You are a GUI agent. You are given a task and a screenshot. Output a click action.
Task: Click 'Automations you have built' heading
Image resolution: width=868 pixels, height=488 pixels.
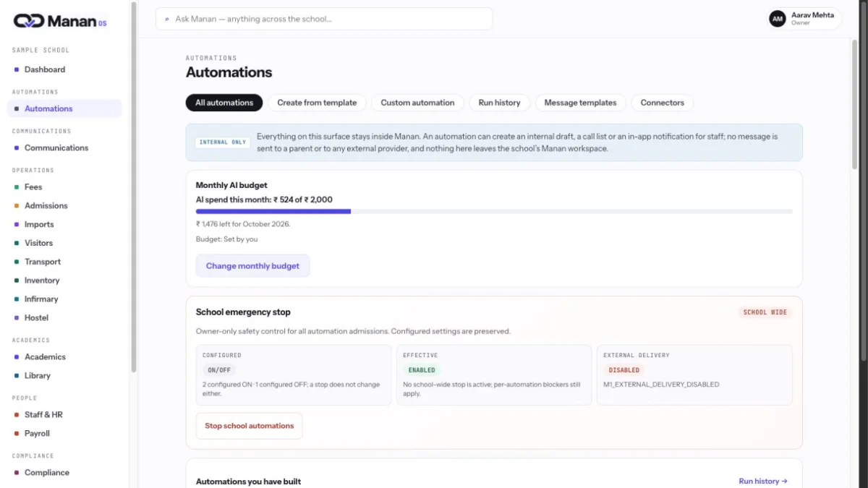(x=248, y=481)
